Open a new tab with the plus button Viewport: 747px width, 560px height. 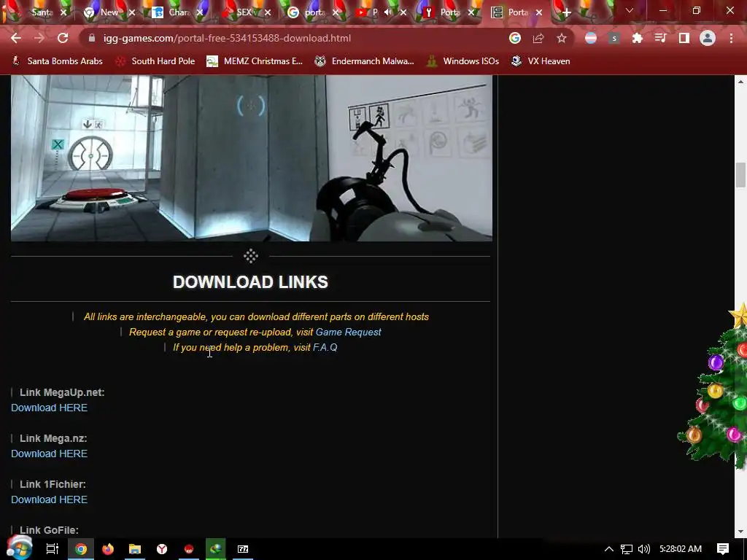tap(566, 12)
